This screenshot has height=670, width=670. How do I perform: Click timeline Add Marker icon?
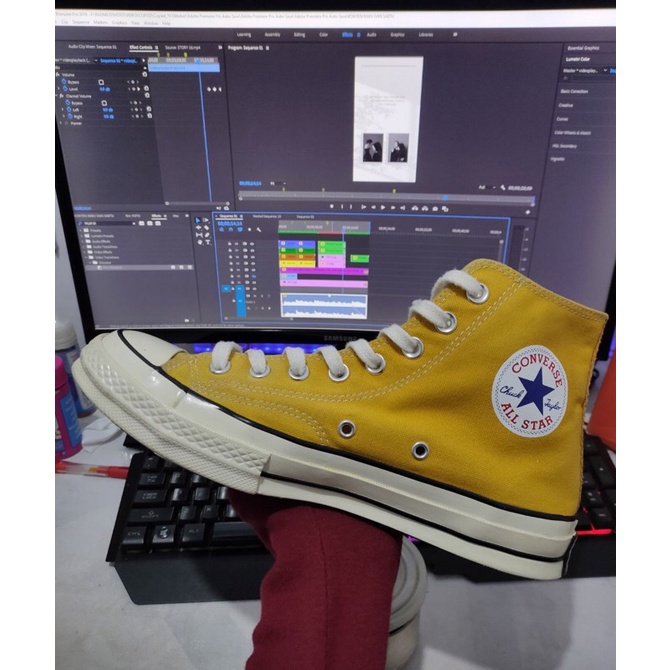tap(250, 230)
